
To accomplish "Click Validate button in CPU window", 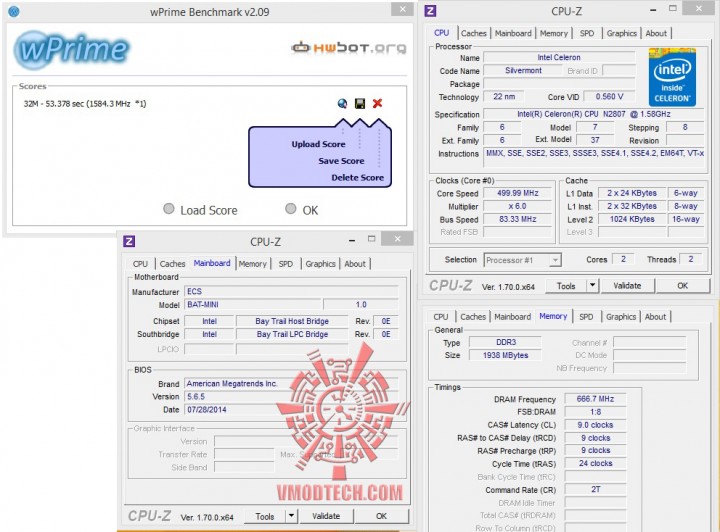I will click(x=627, y=286).
